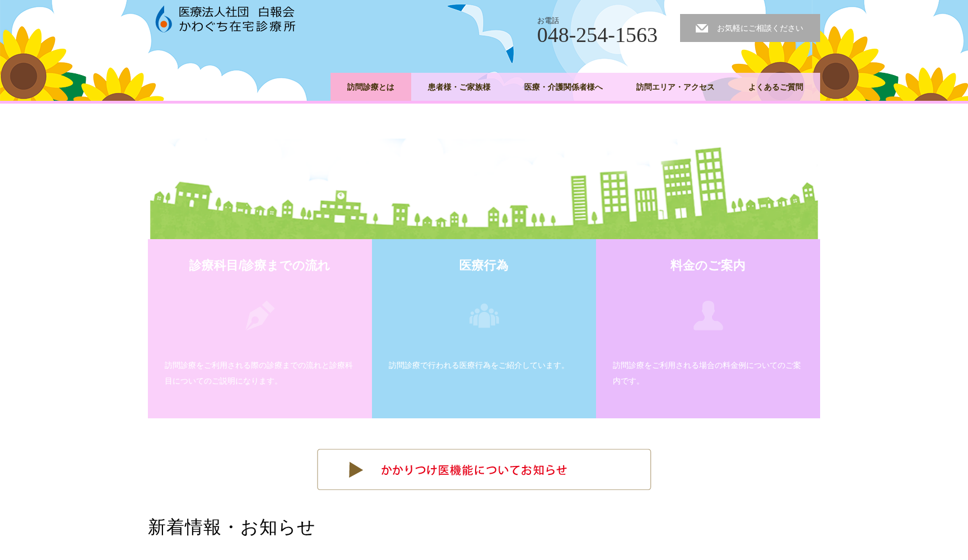Click the brown play triangle icon
Image resolution: width=968 pixels, height=560 pixels.
pos(355,470)
